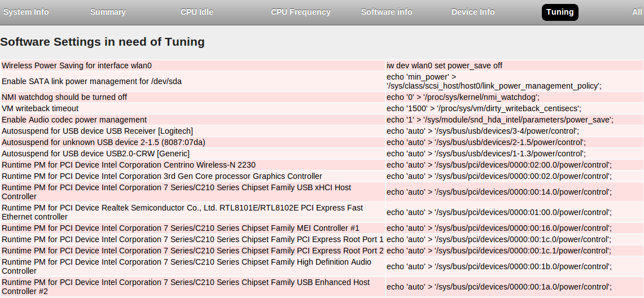Select the Enable Audio codec power management row
This screenshot has width=644, height=298.
tap(322, 120)
